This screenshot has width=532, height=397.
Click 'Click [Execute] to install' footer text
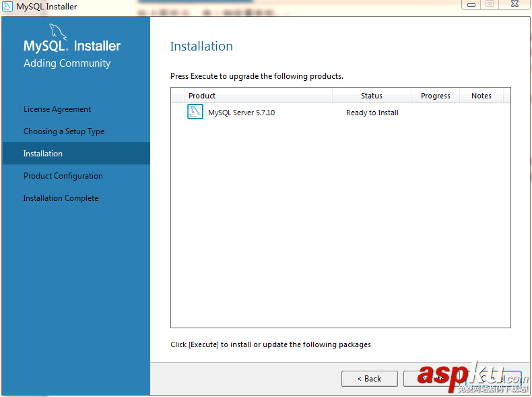pyautogui.click(x=271, y=344)
